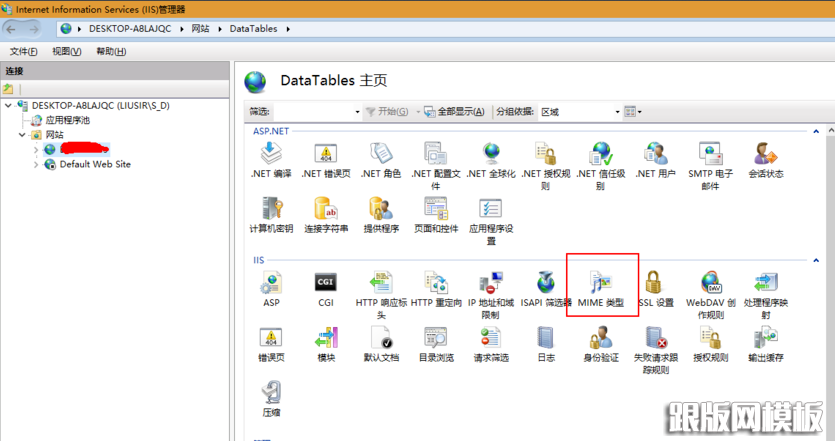
Task: Open the HTTP 响应标头 feature
Action: pyautogui.click(x=381, y=296)
